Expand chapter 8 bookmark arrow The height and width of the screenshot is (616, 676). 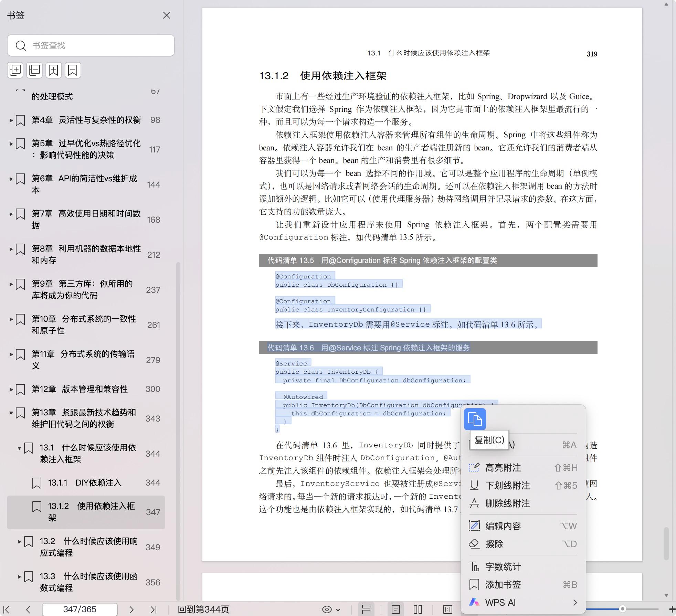click(11, 249)
